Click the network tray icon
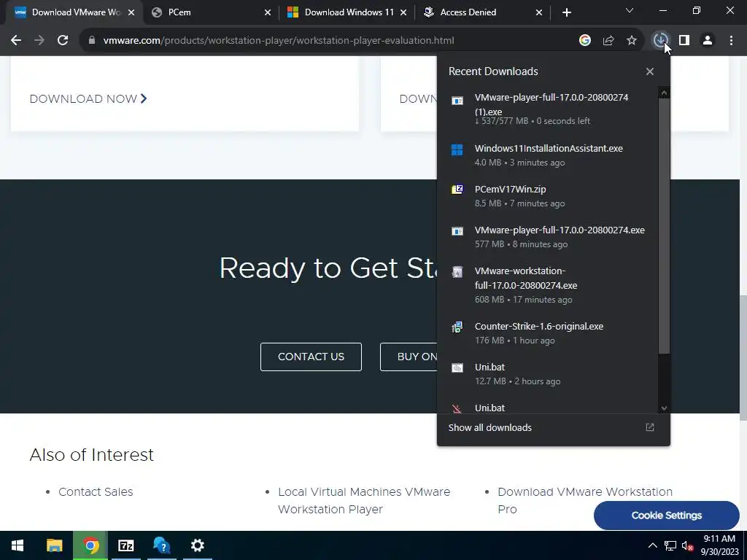The width and height of the screenshot is (747, 560). coord(670,545)
